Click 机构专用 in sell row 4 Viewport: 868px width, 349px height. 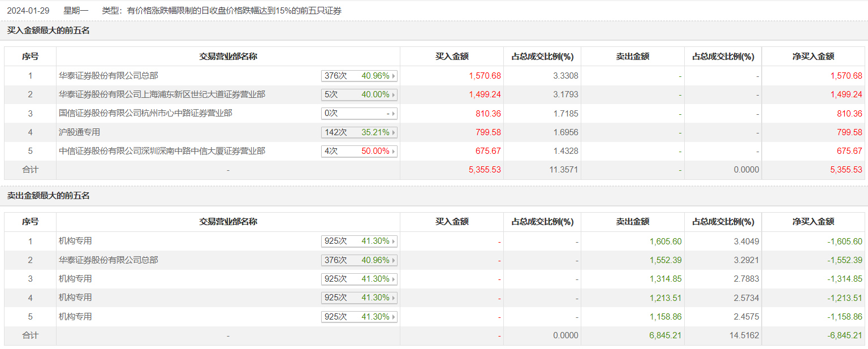75,297
